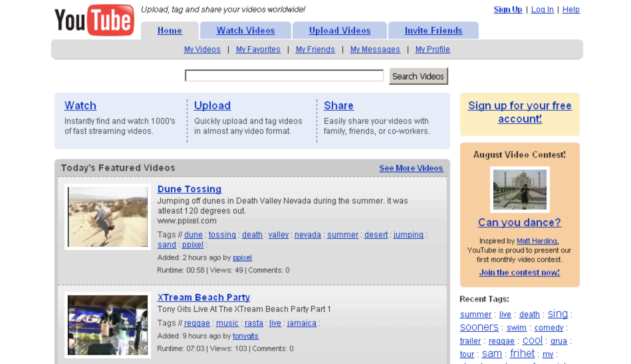Open See More Videos link

(411, 168)
